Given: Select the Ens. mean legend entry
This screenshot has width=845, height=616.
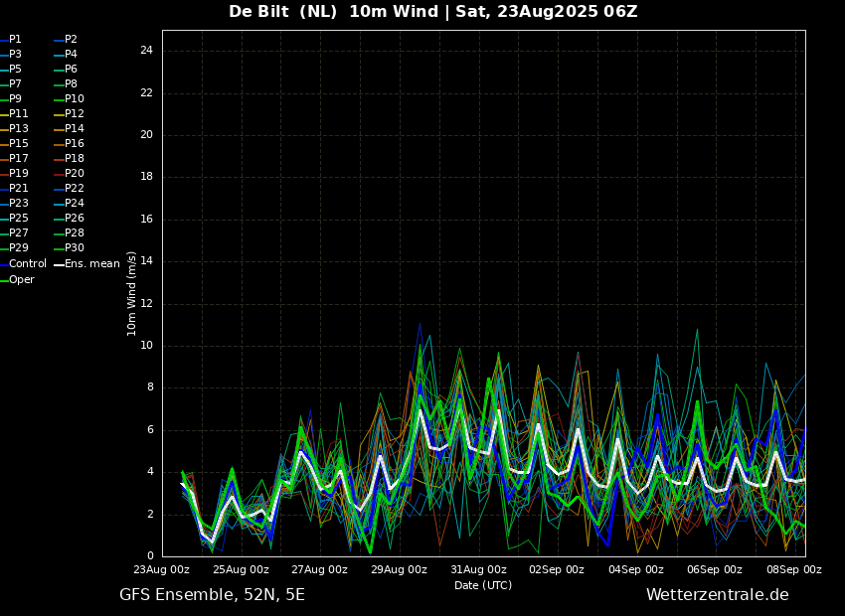Looking at the screenshot, I should point(91,264).
